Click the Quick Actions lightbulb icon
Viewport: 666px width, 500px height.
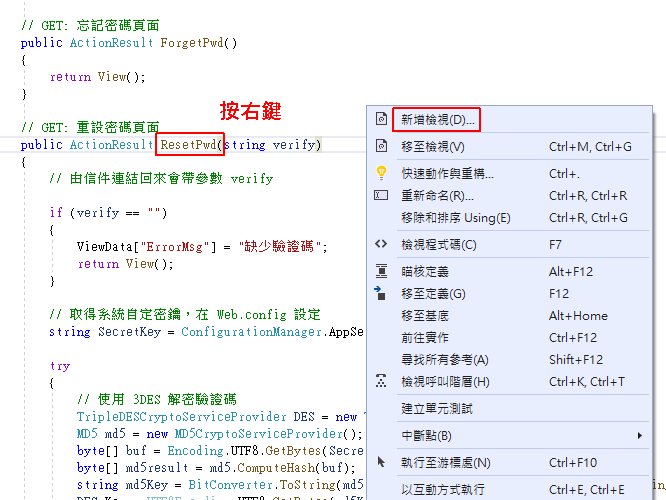(x=381, y=172)
